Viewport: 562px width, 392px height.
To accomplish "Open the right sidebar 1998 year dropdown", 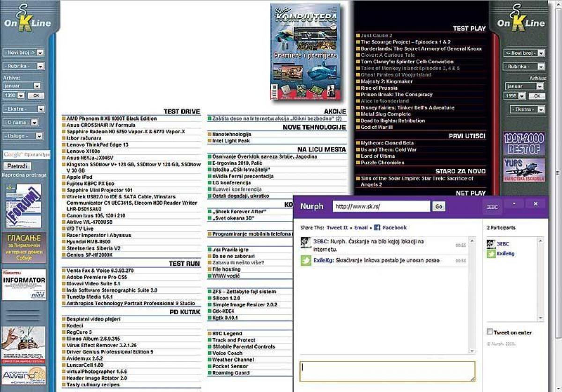I will pos(515,96).
